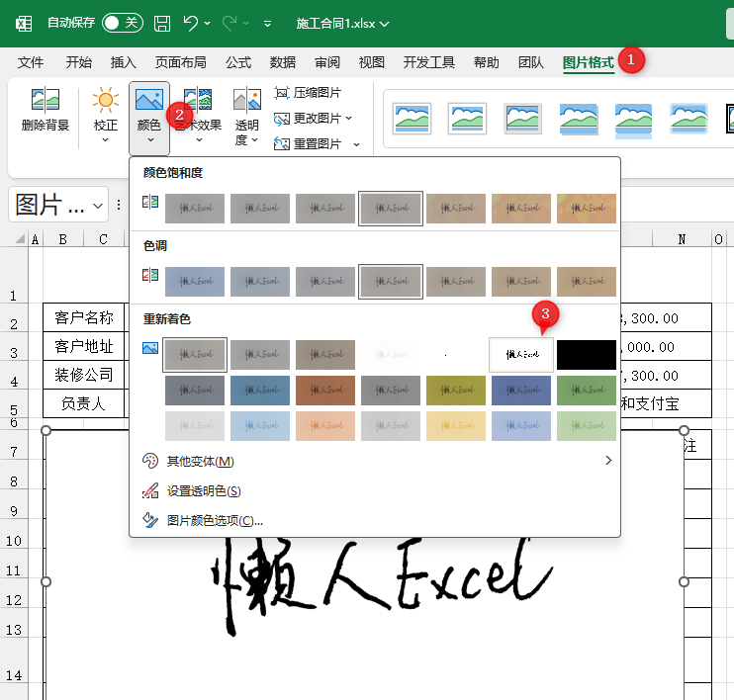Select the sepia recolor swatch

coord(325,355)
